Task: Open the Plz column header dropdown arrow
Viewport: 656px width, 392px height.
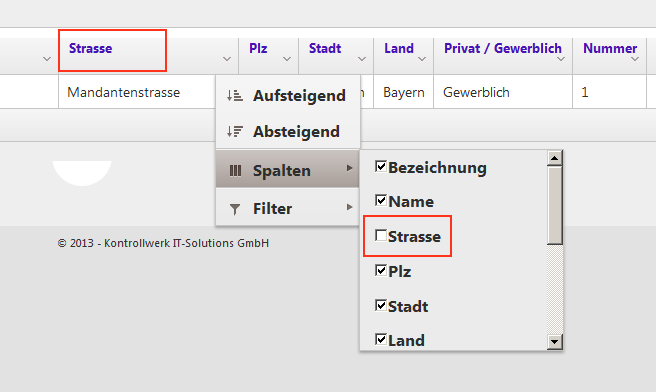Action: tap(287, 59)
